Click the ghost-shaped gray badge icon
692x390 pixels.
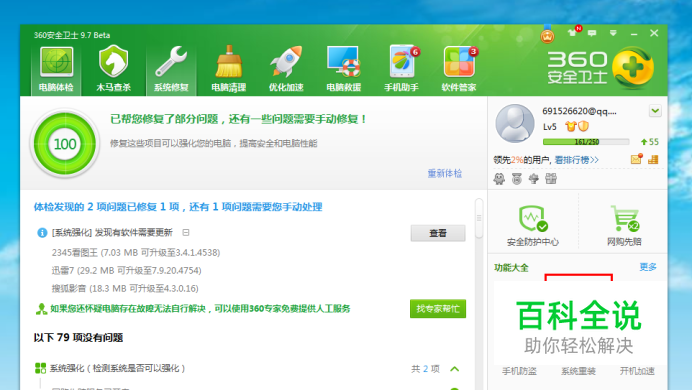[x=499, y=179]
